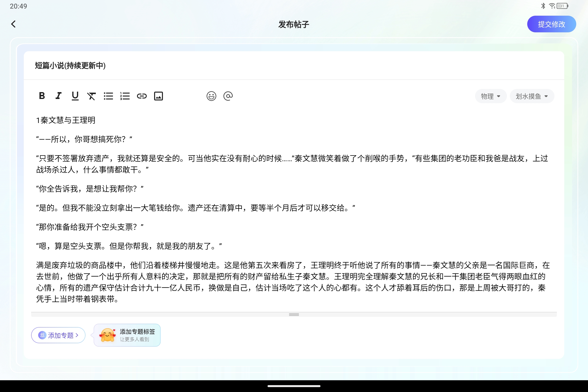Open the emoji picker

(211, 96)
